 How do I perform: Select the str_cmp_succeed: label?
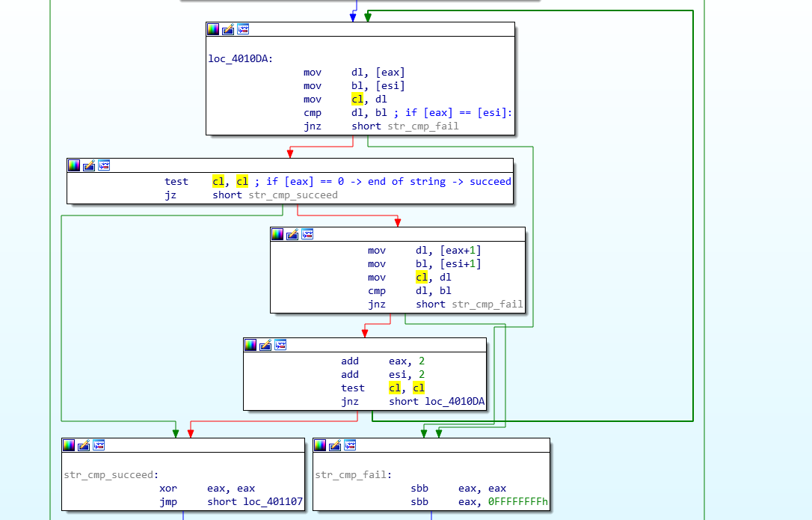111,475
